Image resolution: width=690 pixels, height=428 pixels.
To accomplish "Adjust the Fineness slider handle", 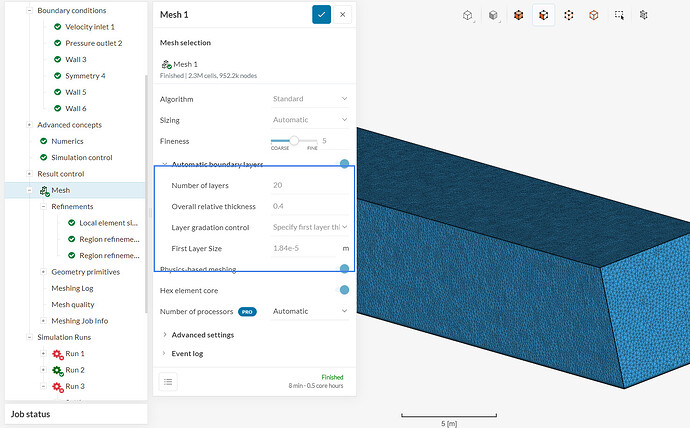I will pos(294,141).
